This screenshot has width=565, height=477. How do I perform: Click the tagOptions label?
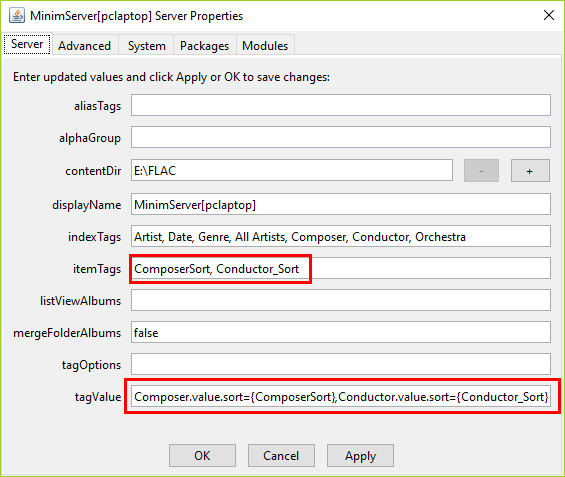pyautogui.click(x=91, y=365)
